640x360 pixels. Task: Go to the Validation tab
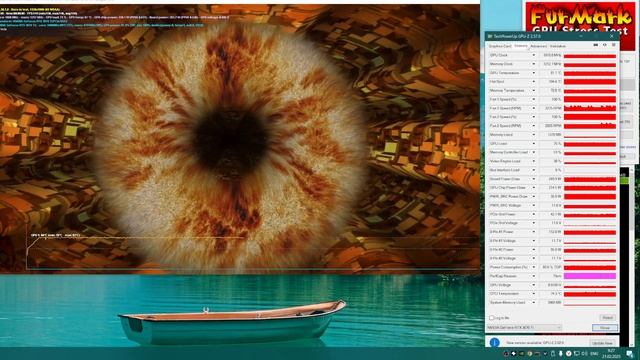558,46
